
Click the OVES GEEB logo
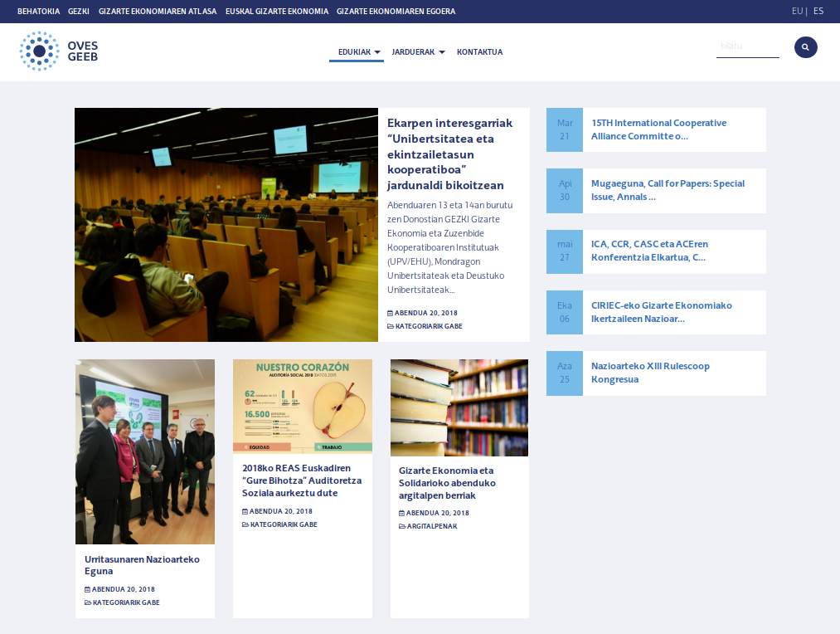(59, 51)
